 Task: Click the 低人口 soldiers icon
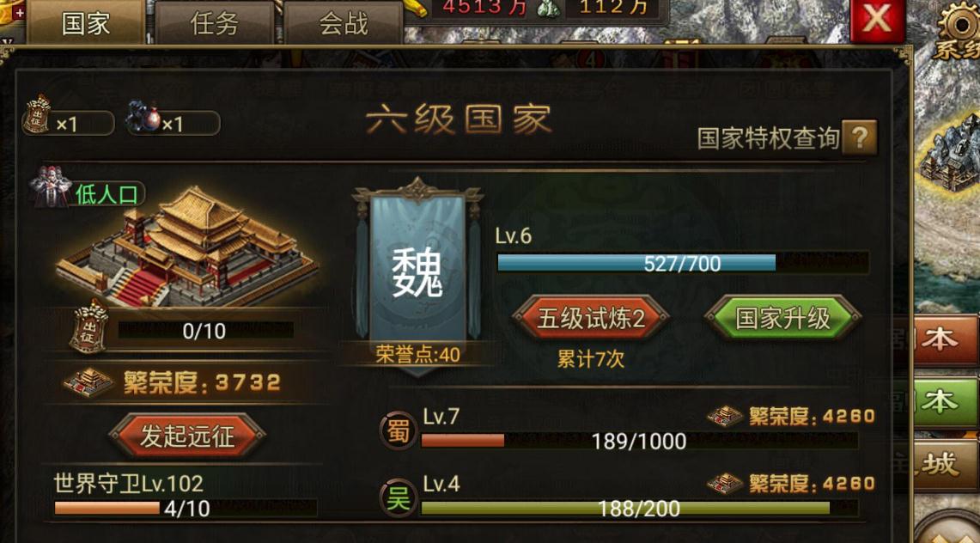(x=51, y=186)
